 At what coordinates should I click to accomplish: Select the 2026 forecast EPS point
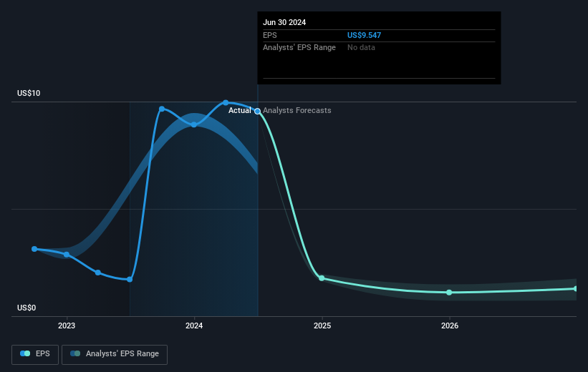pyautogui.click(x=449, y=293)
